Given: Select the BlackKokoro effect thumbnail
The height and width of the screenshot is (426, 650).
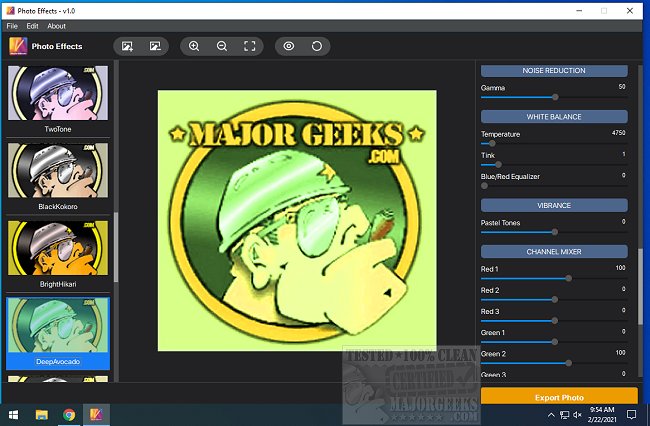Looking at the screenshot, I should (58, 170).
